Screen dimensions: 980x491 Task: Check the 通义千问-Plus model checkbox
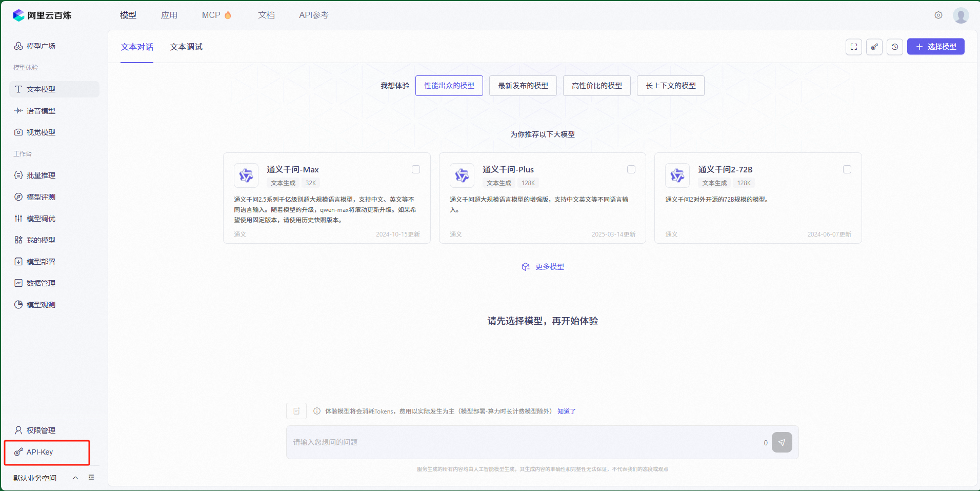pos(631,169)
